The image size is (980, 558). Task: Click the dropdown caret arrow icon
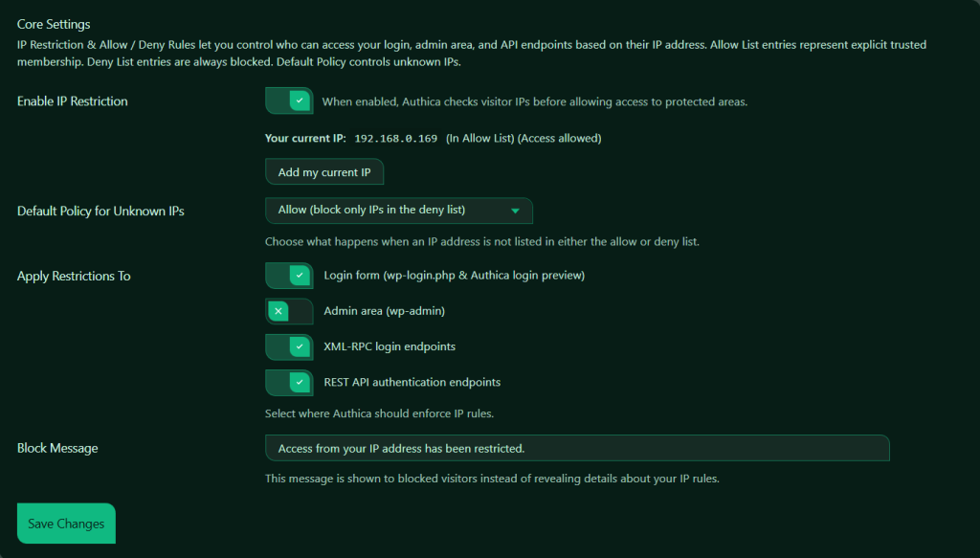click(x=515, y=211)
